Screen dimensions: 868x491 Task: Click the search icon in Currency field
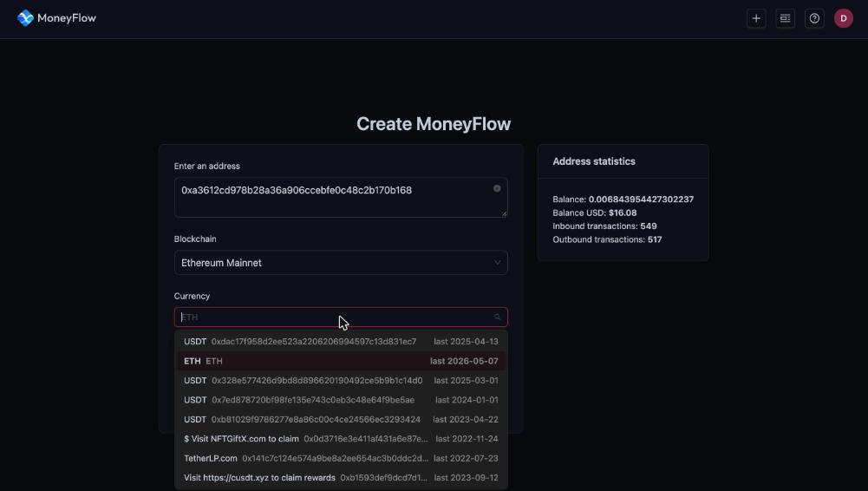point(497,318)
